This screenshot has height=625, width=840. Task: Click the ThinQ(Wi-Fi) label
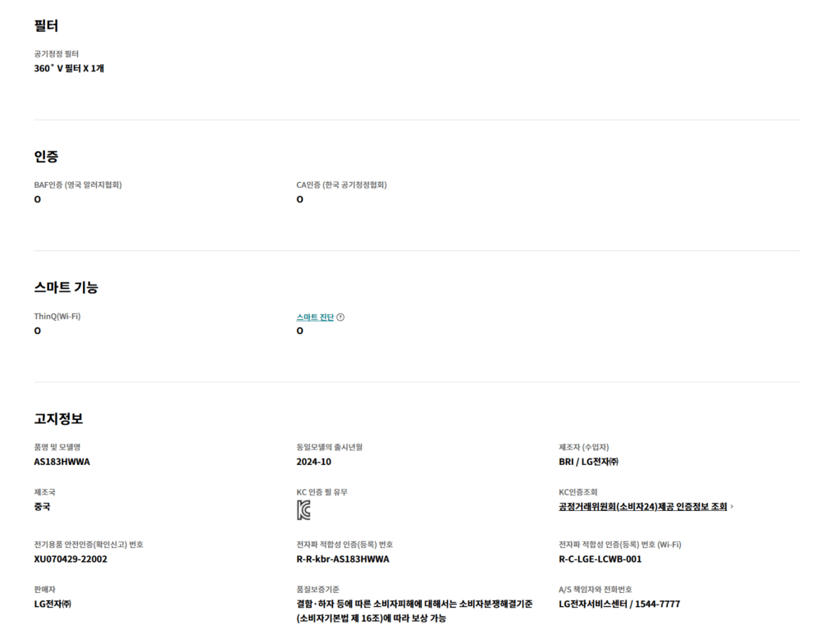click(x=57, y=317)
